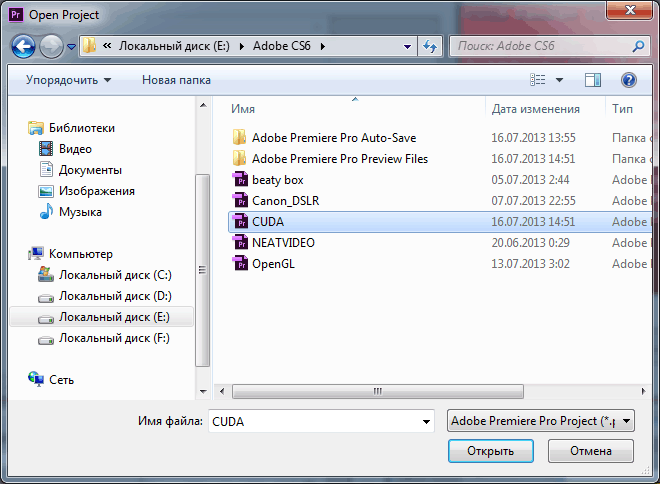The height and width of the screenshot is (484, 660).
Task: Click date 20.06.2013 0:29 cell
Action: (530, 243)
